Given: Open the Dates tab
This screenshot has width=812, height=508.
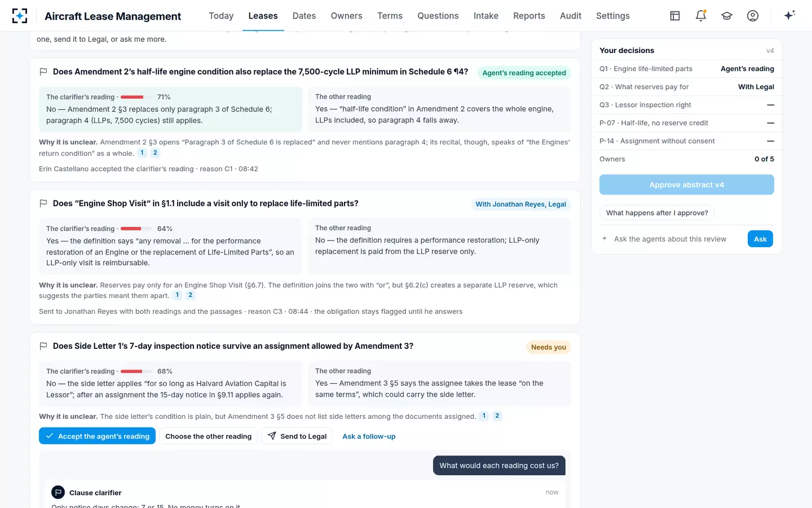Looking at the screenshot, I should pyautogui.click(x=304, y=16).
